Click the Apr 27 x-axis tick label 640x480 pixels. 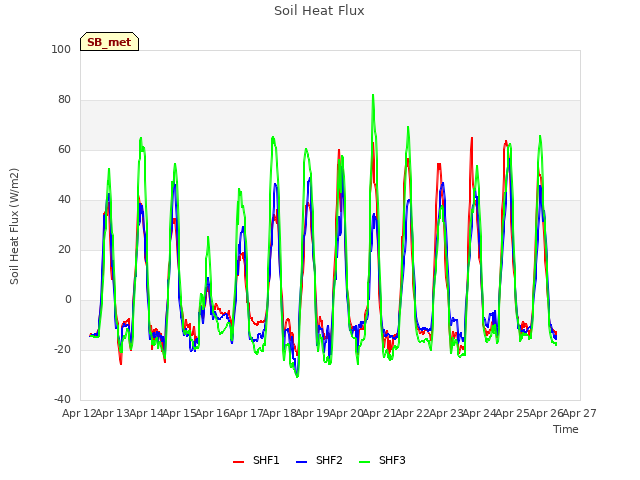point(580,413)
